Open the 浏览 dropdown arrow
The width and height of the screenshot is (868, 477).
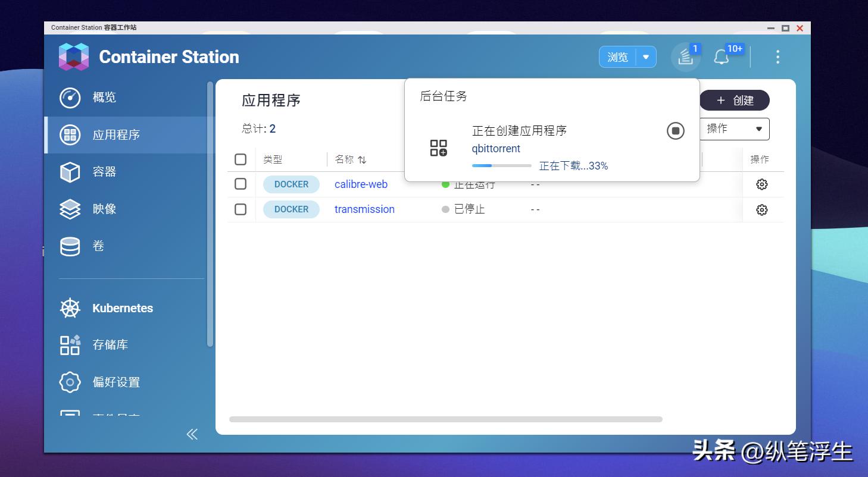tap(644, 57)
